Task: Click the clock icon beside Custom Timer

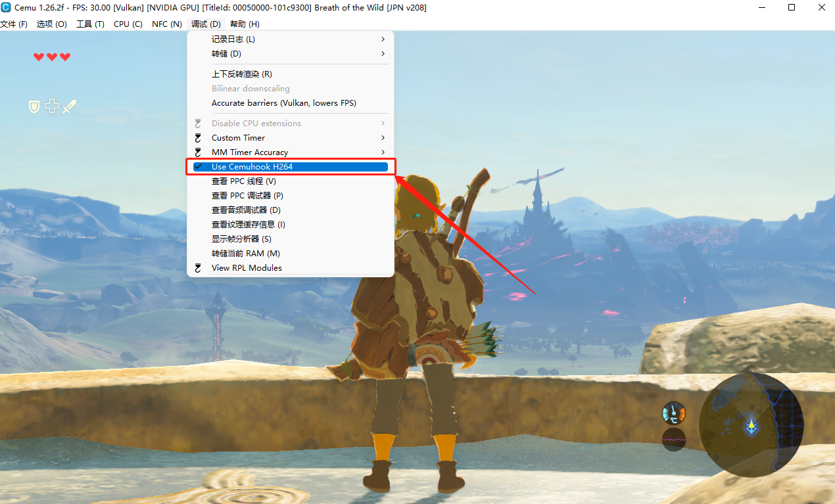Action: tap(197, 137)
